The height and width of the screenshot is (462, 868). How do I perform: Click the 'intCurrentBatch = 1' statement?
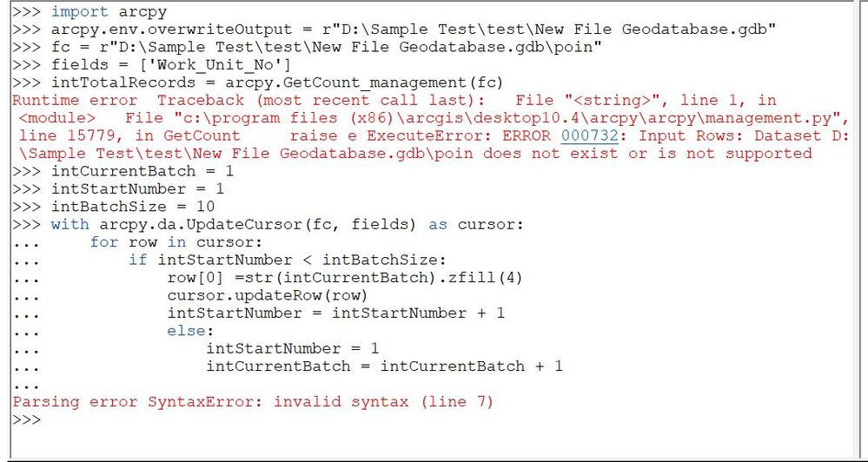[x=142, y=171]
